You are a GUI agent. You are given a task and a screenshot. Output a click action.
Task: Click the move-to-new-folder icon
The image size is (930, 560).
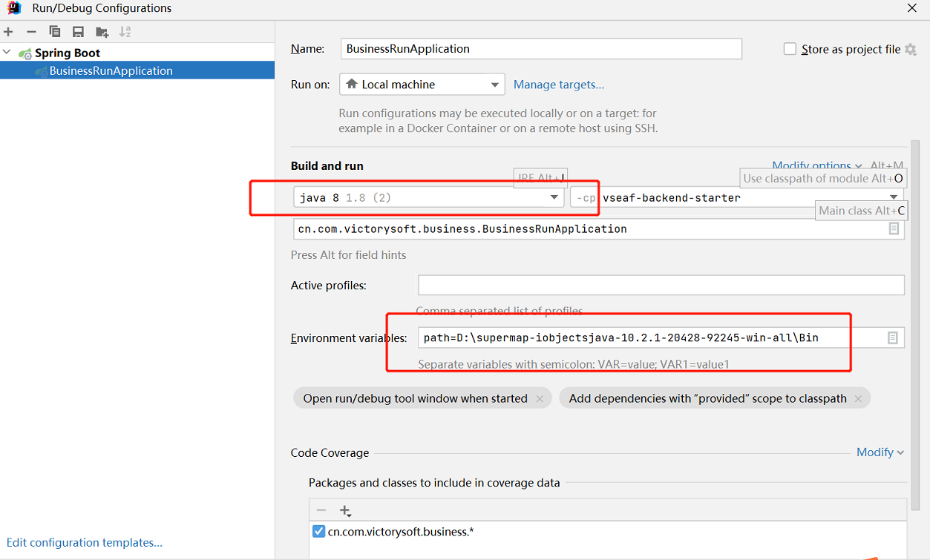[x=102, y=32]
